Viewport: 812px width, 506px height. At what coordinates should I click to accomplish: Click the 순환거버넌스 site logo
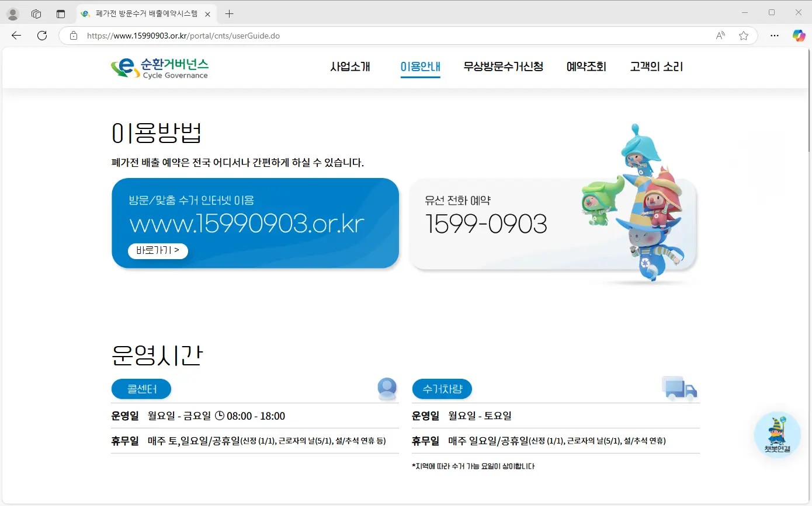(159, 67)
